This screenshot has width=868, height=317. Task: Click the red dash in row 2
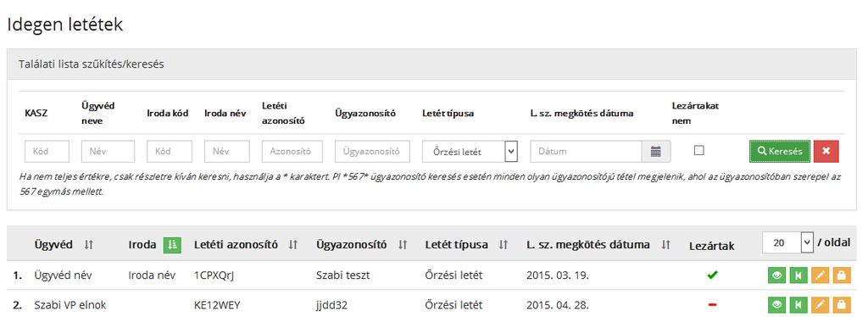[x=712, y=304]
